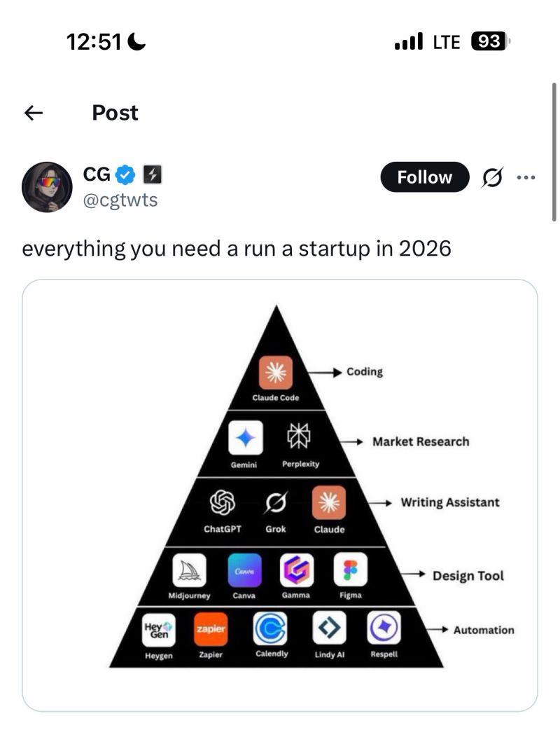Click the Gemini logo
The width and height of the screenshot is (560, 730).
246,439
